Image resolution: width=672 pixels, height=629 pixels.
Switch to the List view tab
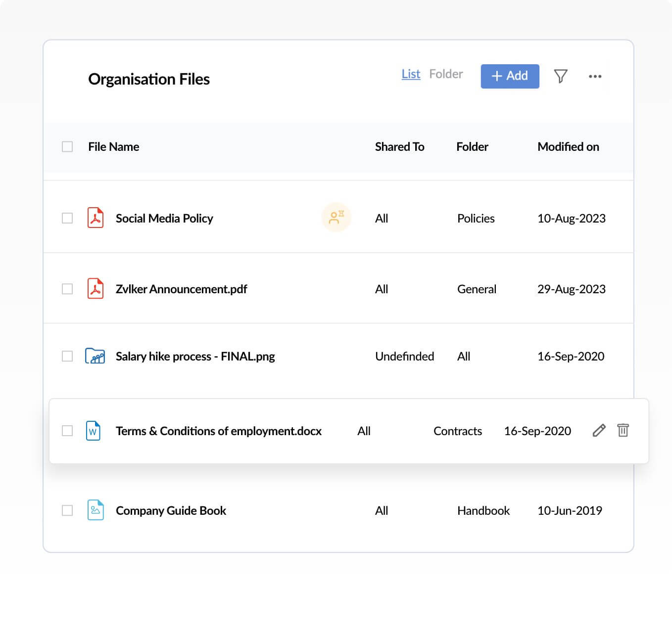[x=411, y=74]
